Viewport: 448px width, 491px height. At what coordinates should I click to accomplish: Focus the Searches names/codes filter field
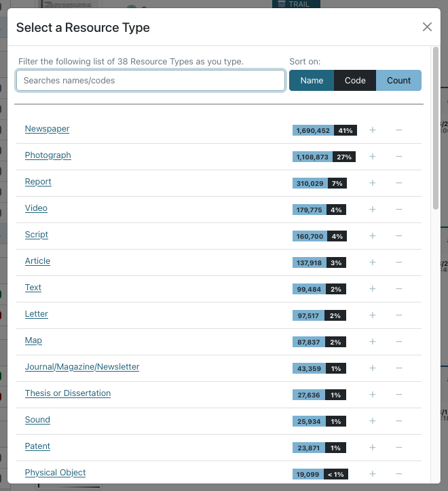pos(151,81)
